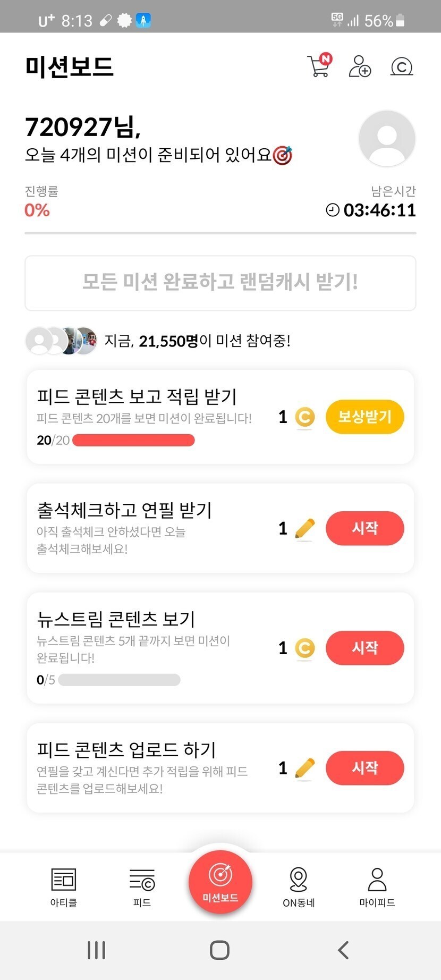Open the ON동네 location tab
This screenshot has width=441, height=980.
click(299, 886)
